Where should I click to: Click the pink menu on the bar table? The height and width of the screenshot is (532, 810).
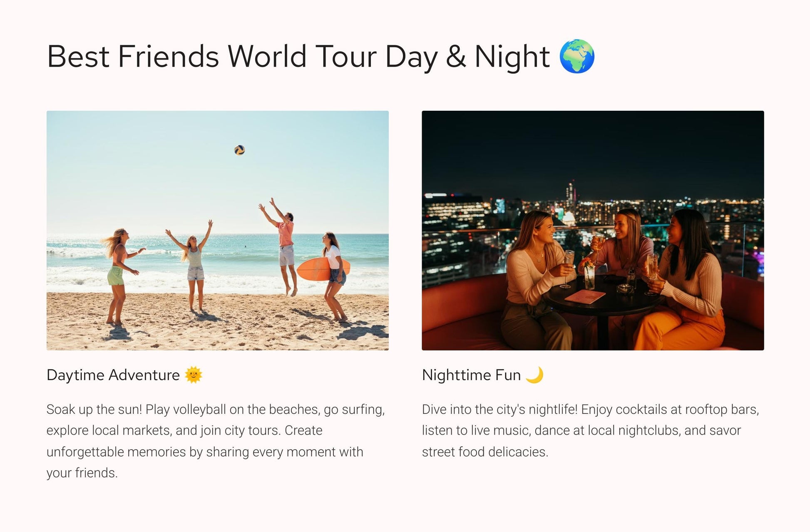tap(584, 297)
